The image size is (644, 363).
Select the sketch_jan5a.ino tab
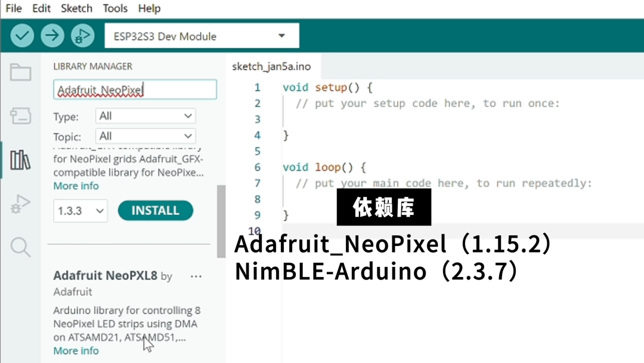(271, 66)
